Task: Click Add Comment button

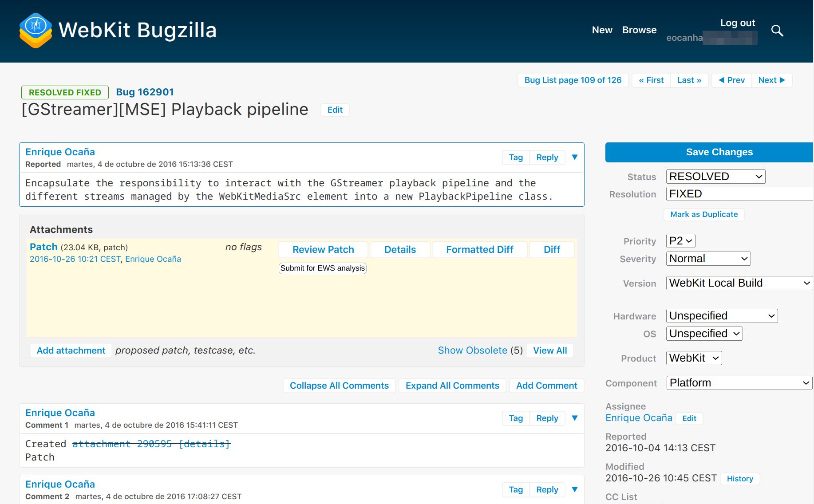Action: [547, 386]
